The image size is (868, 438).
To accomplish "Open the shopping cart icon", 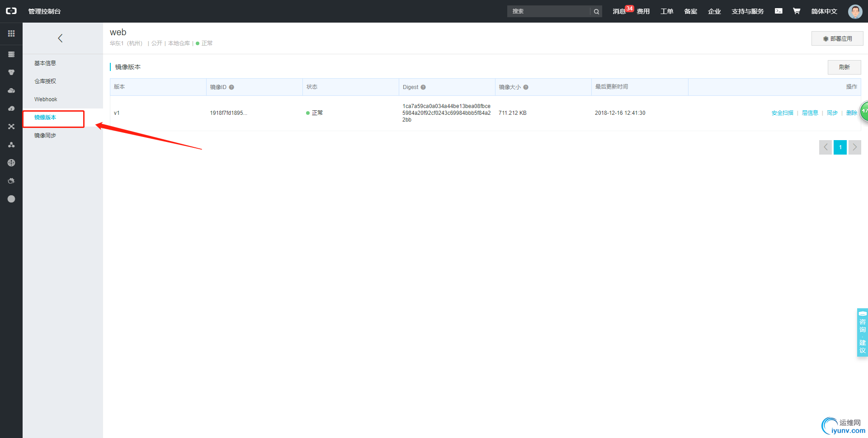I will (x=797, y=11).
